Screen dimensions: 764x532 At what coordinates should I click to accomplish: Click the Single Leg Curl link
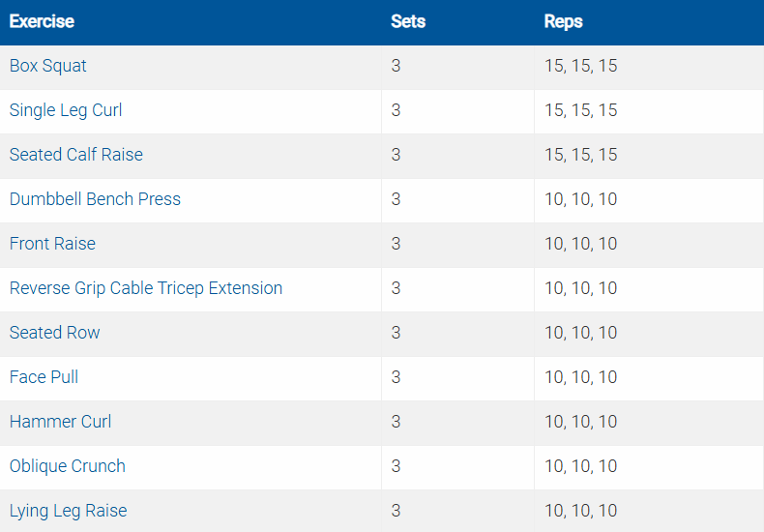(x=66, y=110)
